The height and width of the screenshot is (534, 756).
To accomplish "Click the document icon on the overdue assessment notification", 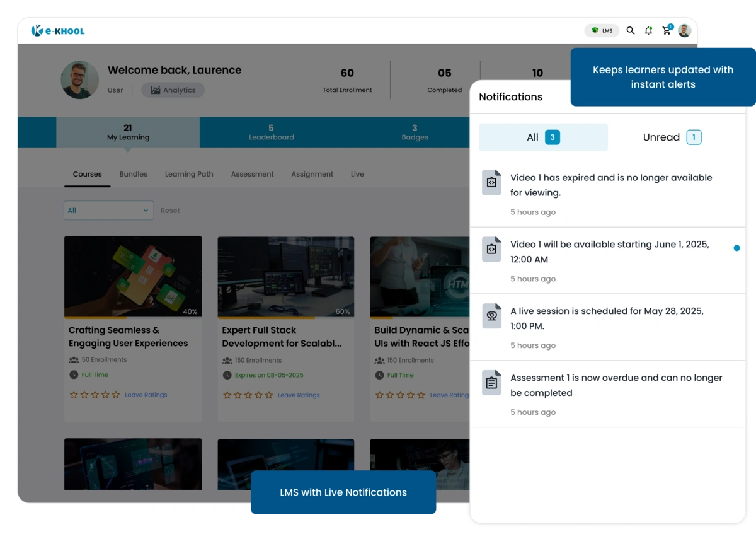I will pos(491,382).
